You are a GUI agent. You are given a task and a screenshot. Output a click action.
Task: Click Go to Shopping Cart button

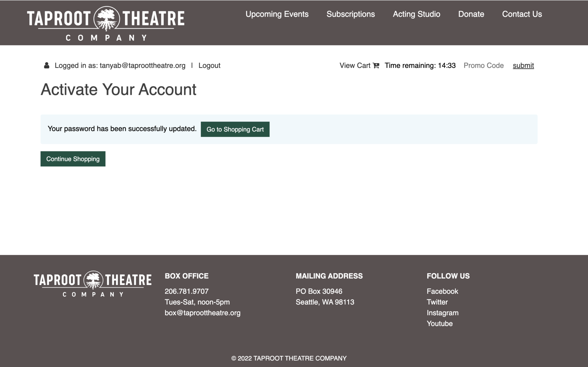(x=235, y=129)
